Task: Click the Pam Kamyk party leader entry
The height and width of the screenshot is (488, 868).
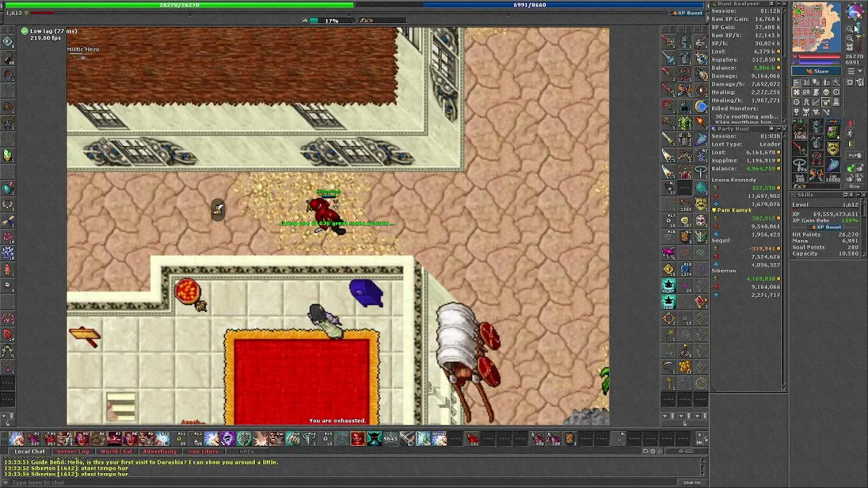Action: point(731,210)
